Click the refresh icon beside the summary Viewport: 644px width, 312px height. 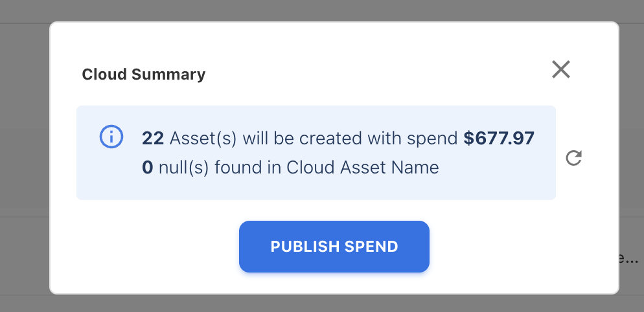click(573, 158)
